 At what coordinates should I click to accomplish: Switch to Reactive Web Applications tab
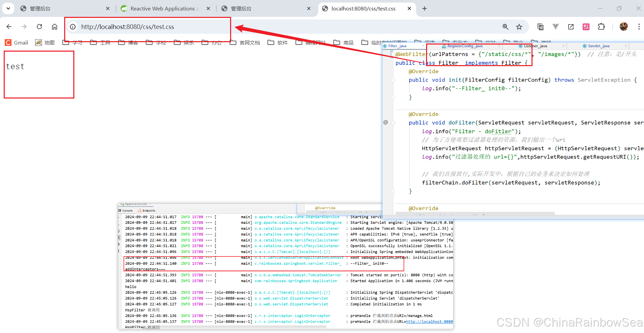(x=162, y=8)
